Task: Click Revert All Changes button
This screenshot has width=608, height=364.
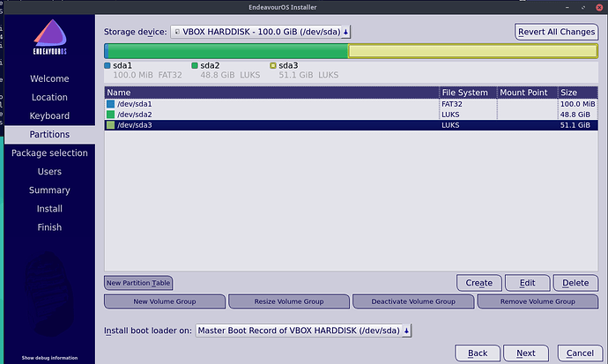Action: (556, 32)
